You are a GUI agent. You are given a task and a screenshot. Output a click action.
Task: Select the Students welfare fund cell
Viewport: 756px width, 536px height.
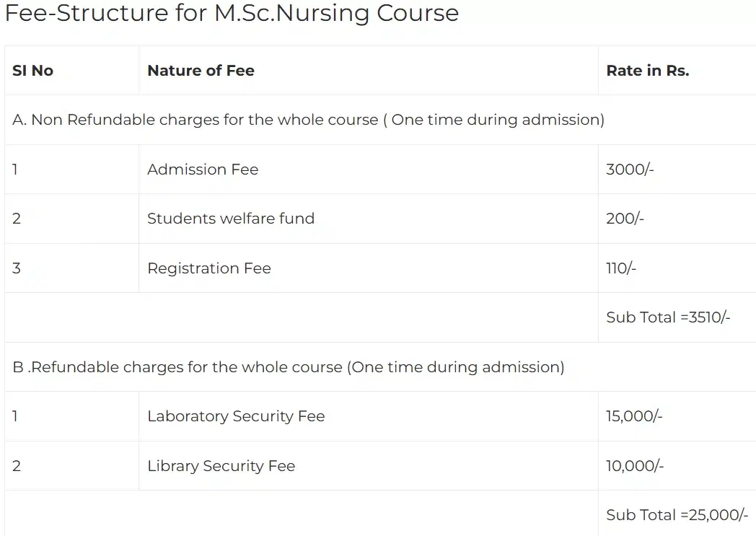pyautogui.click(x=231, y=219)
